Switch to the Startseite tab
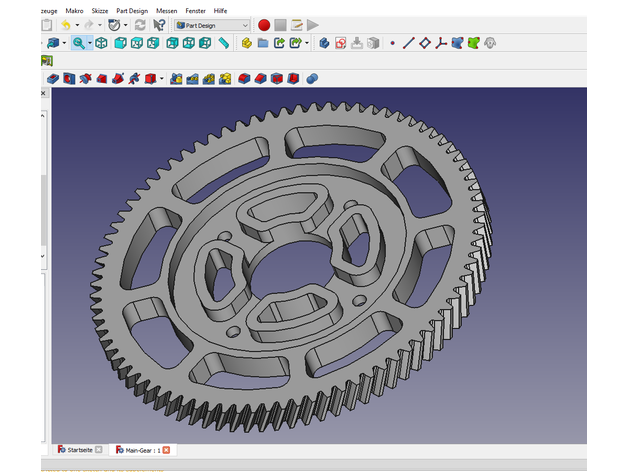628x472 pixels. (79, 450)
